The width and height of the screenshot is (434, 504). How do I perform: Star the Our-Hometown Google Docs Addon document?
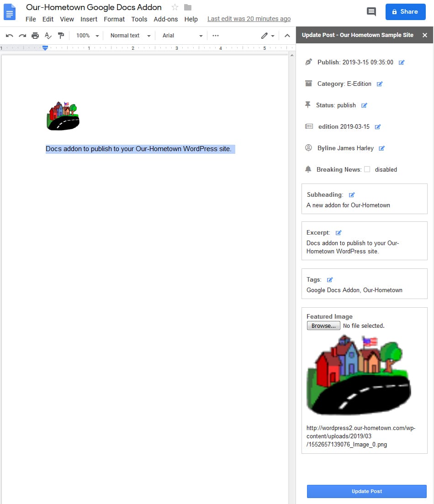175,7
